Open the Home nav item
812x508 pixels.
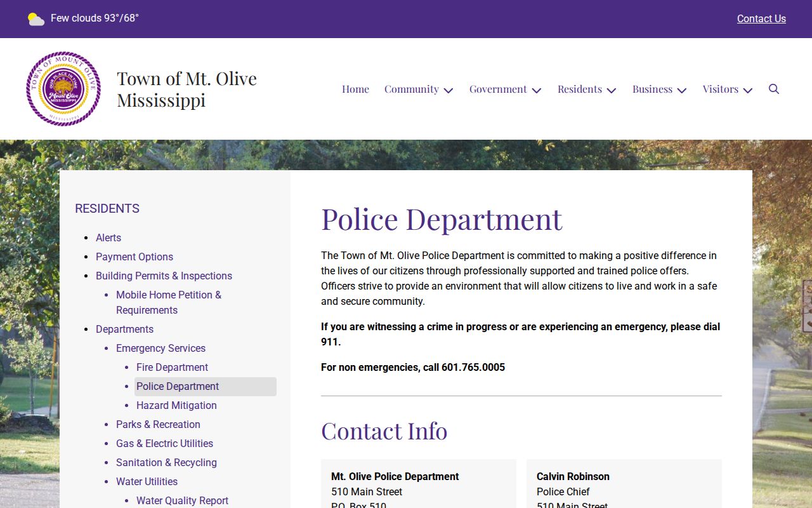355,89
